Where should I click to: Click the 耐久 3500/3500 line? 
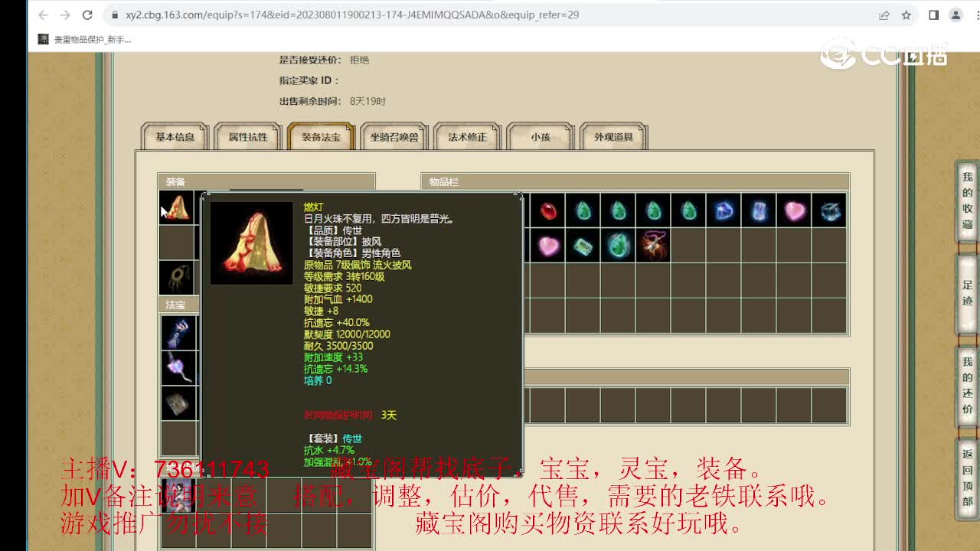pos(338,346)
